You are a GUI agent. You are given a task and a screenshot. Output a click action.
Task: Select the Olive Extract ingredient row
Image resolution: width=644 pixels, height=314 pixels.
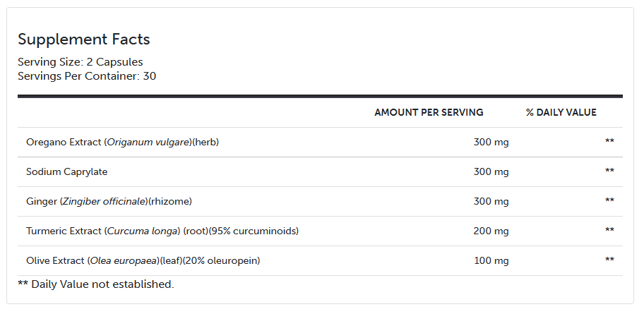click(x=320, y=260)
